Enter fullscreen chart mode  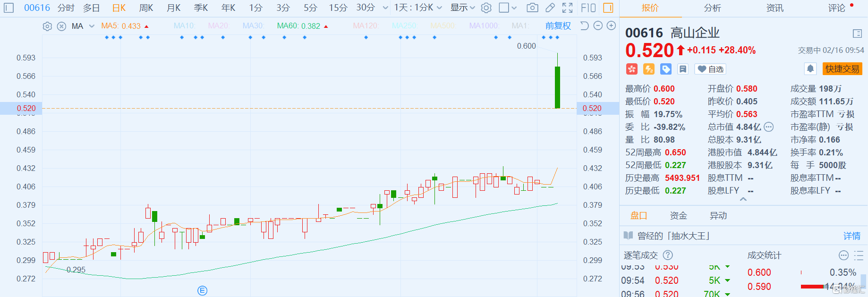(568, 8)
